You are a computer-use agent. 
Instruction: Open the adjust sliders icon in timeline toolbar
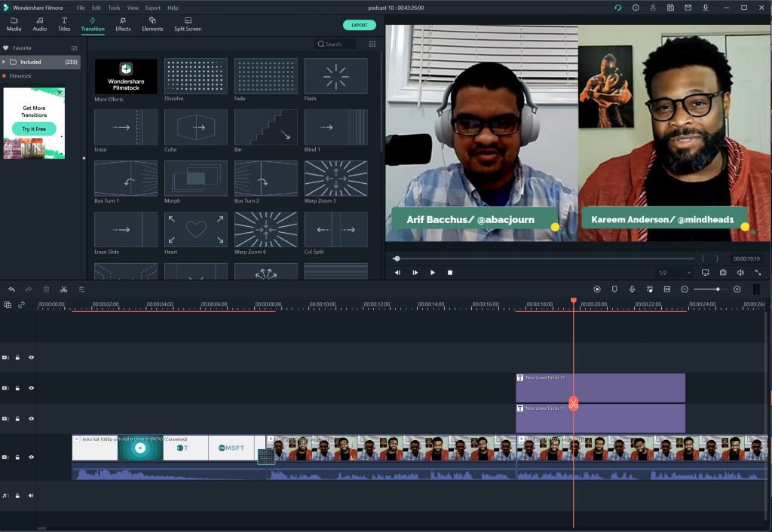tap(81, 289)
